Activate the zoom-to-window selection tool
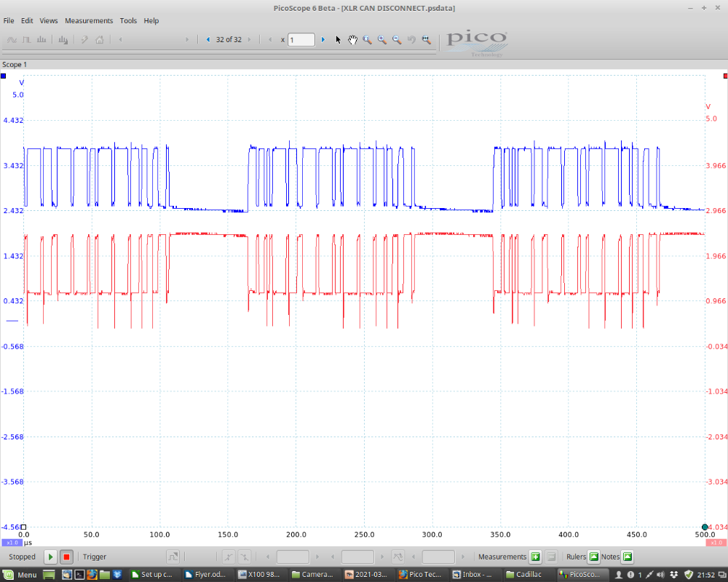728x582 pixels. click(x=368, y=40)
